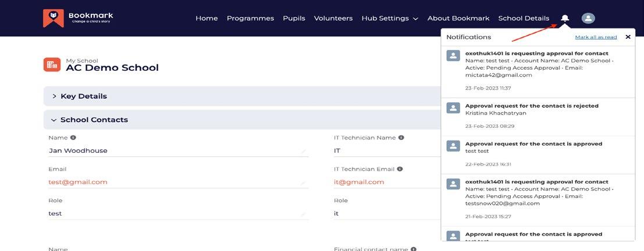644x251 pixels.
Task: Click the Role field containing it
Action: 387,213
